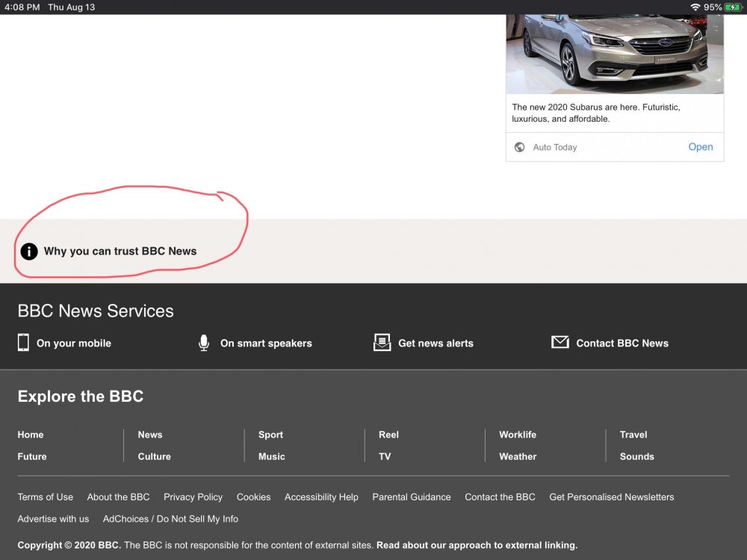
Task: Tap the microphone smart speakers icon
Action: coord(204,343)
